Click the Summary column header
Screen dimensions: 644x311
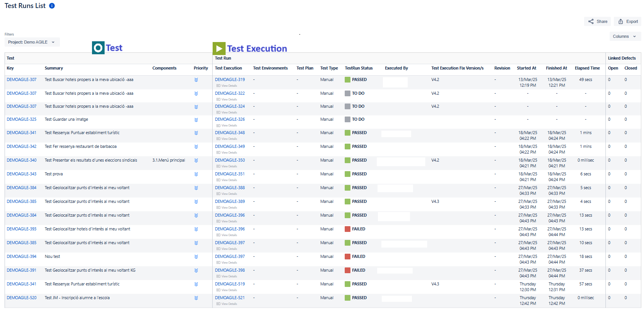[54, 68]
